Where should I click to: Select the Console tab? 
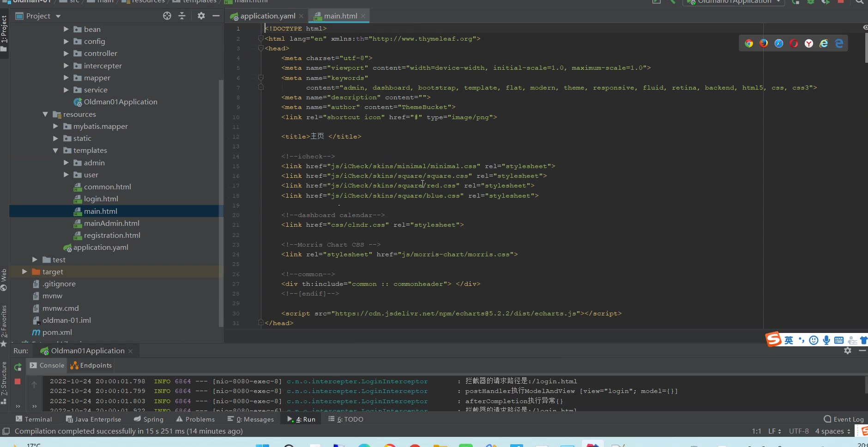[47, 365]
